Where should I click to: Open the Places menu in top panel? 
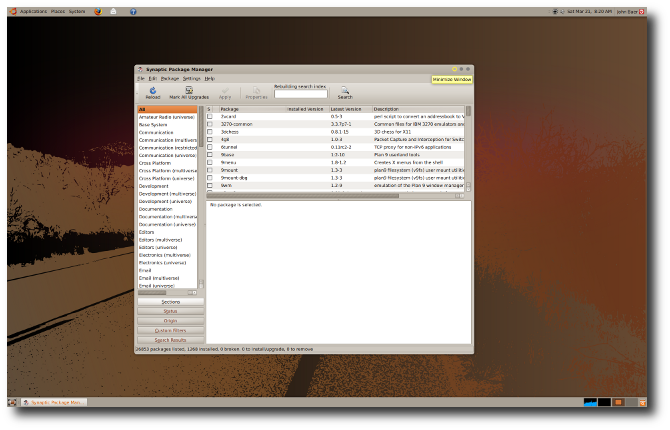tap(58, 12)
